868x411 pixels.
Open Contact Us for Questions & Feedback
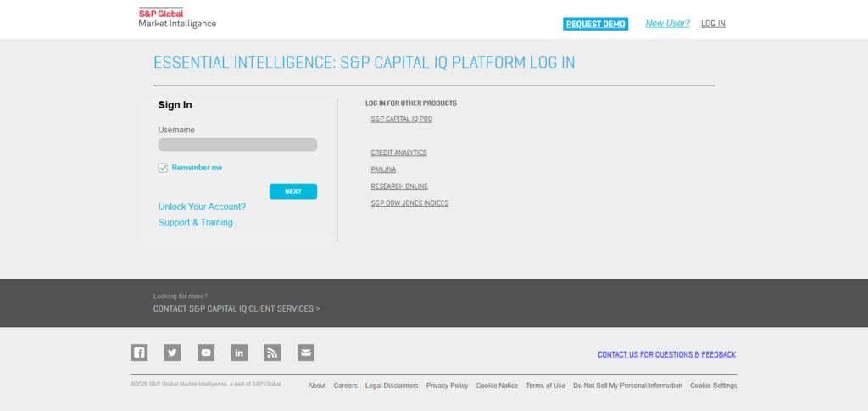tap(666, 354)
